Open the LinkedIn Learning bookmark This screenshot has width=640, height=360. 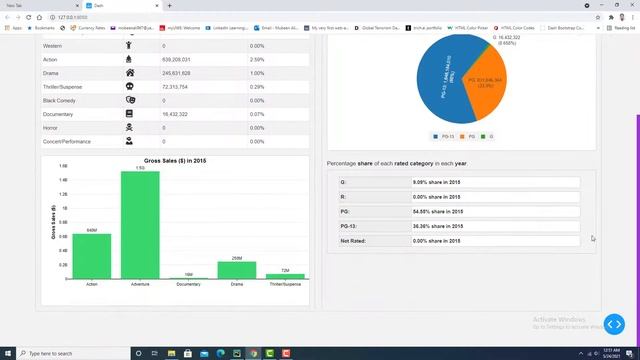pyautogui.click(x=227, y=28)
